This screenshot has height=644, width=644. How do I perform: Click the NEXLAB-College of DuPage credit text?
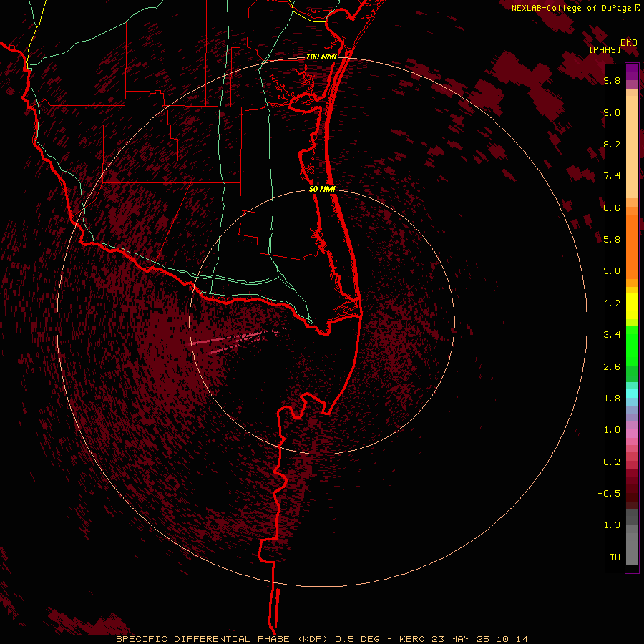tap(576, 8)
